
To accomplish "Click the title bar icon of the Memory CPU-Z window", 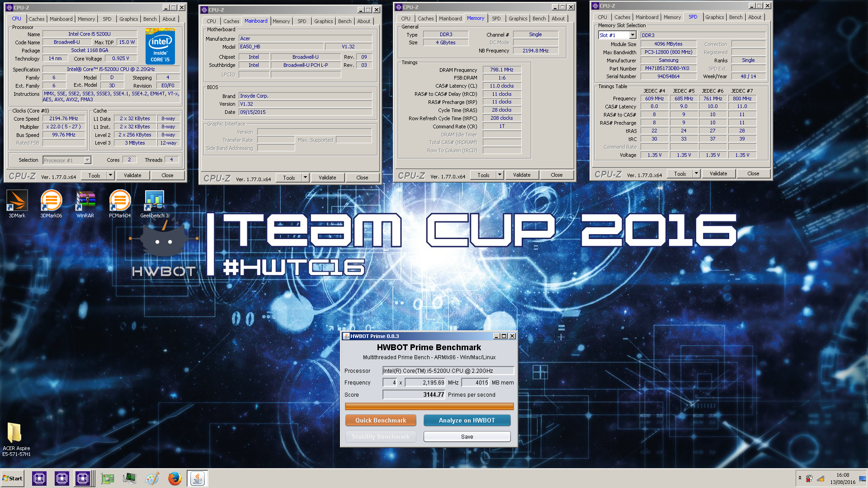I will pos(399,7).
